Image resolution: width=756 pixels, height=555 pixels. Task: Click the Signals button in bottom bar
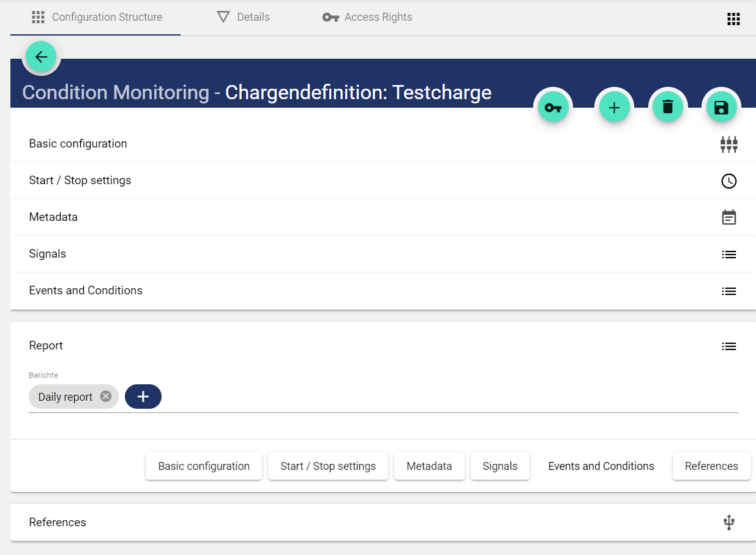[x=500, y=466]
